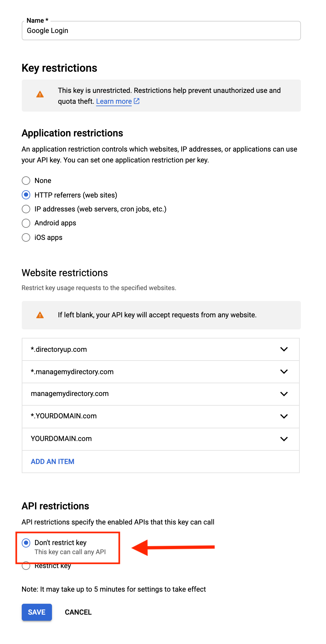The image size is (326, 644).
Task: Expand the *.directoryup.com website entry
Action: (283, 349)
